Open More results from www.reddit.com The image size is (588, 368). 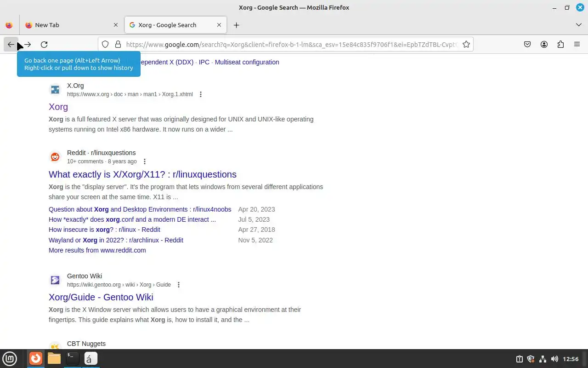coord(97,250)
